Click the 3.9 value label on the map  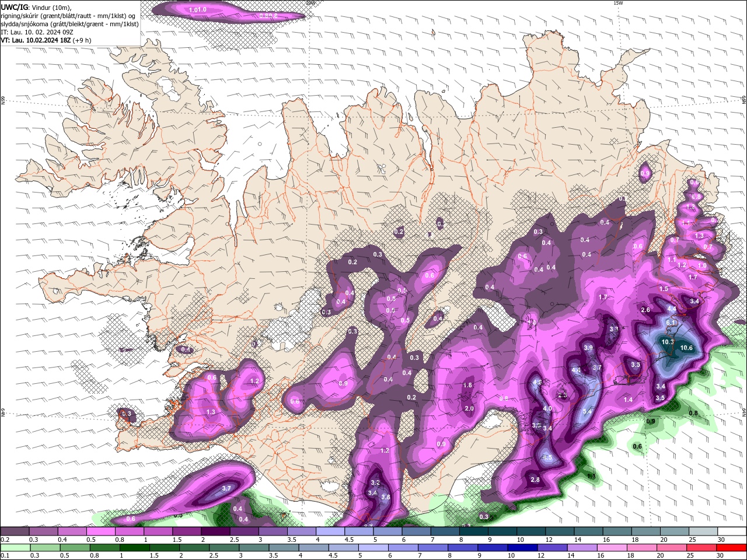(588, 348)
